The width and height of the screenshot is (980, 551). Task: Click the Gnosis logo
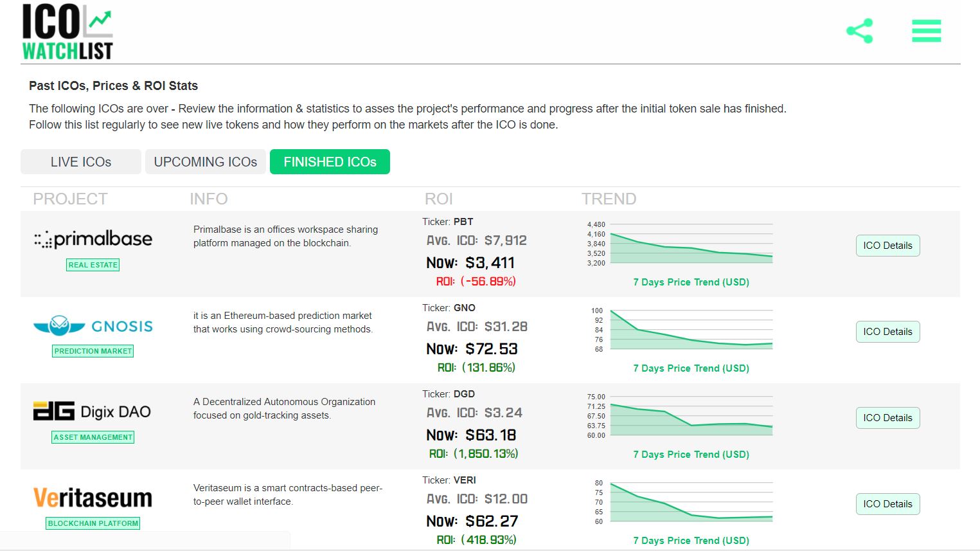coord(93,325)
